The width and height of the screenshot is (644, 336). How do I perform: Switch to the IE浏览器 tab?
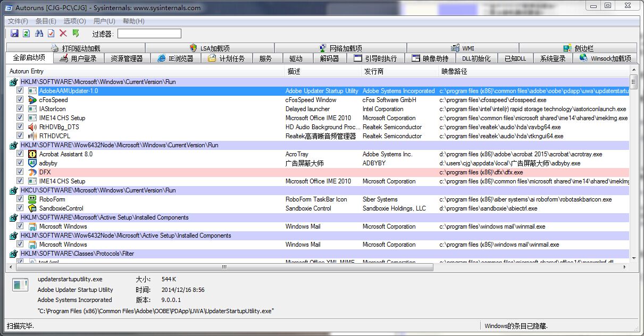[175, 58]
